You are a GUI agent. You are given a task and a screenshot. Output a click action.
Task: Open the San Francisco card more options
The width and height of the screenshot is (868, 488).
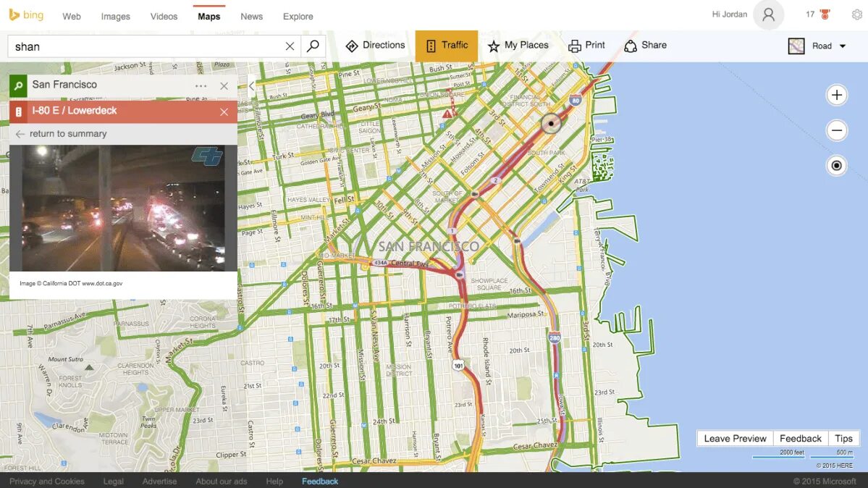pos(201,86)
